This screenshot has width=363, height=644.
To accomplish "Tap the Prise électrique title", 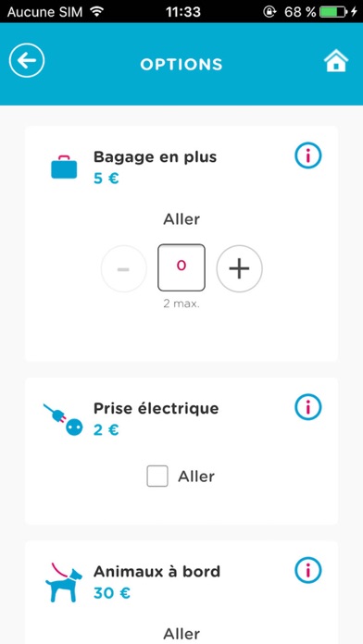I will [x=156, y=408].
